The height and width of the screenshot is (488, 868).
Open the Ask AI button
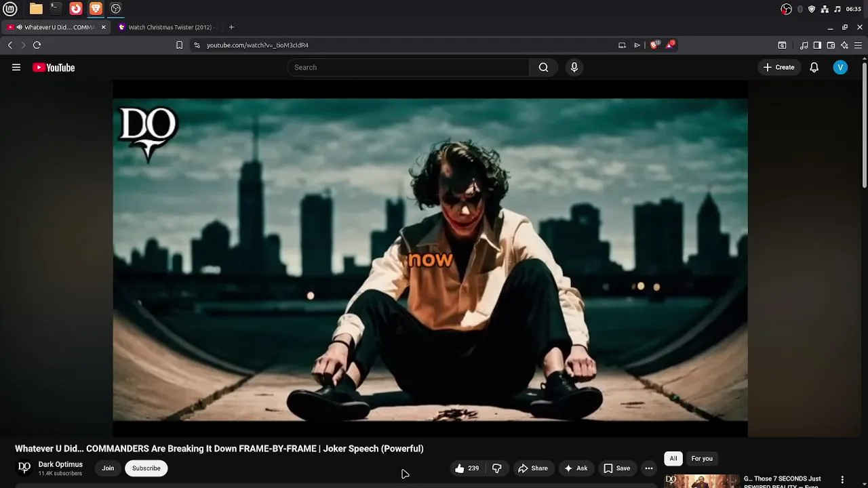[576, 468]
